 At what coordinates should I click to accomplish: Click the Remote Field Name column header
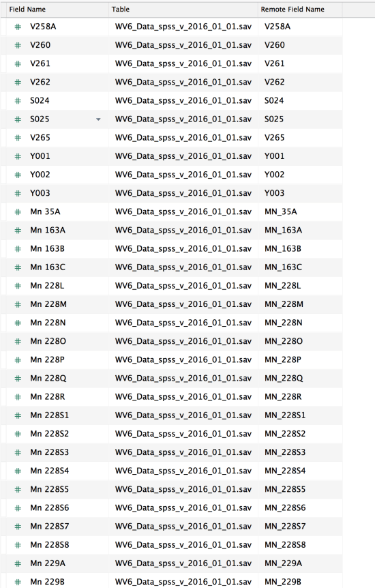tap(292, 10)
